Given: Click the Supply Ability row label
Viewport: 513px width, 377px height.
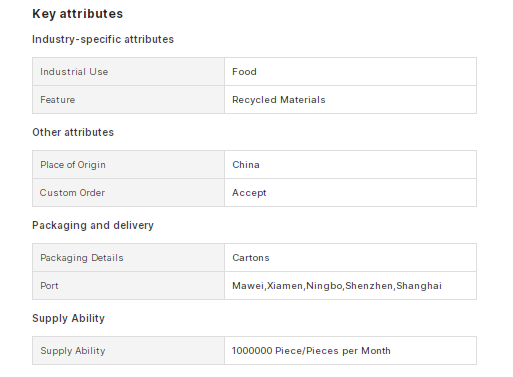Looking at the screenshot, I should pyautogui.click(x=73, y=351).
